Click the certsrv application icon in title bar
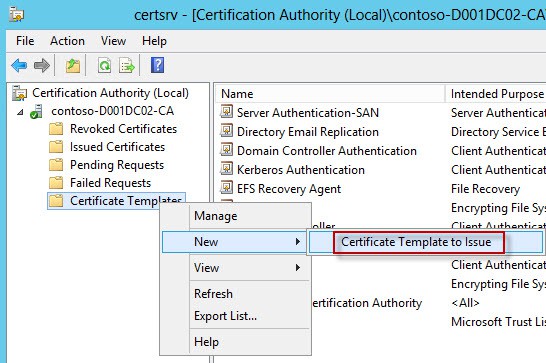 (x=16, y=15)
